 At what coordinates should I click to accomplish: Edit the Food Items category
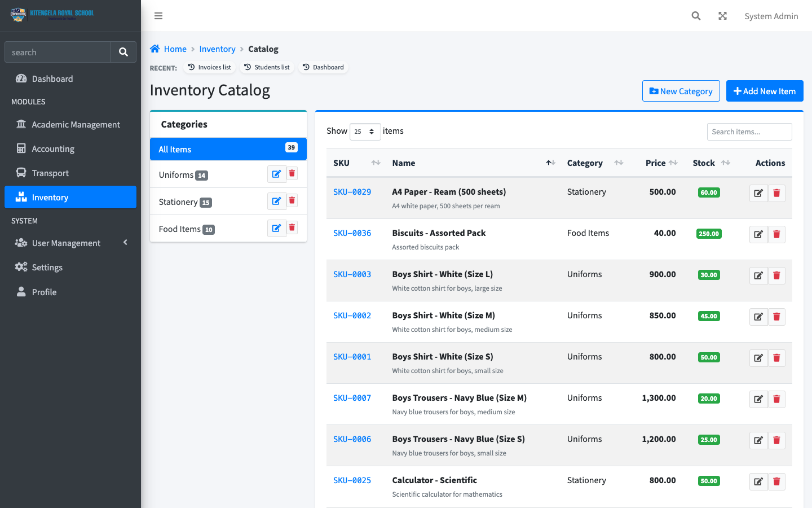tap(276, 228)
